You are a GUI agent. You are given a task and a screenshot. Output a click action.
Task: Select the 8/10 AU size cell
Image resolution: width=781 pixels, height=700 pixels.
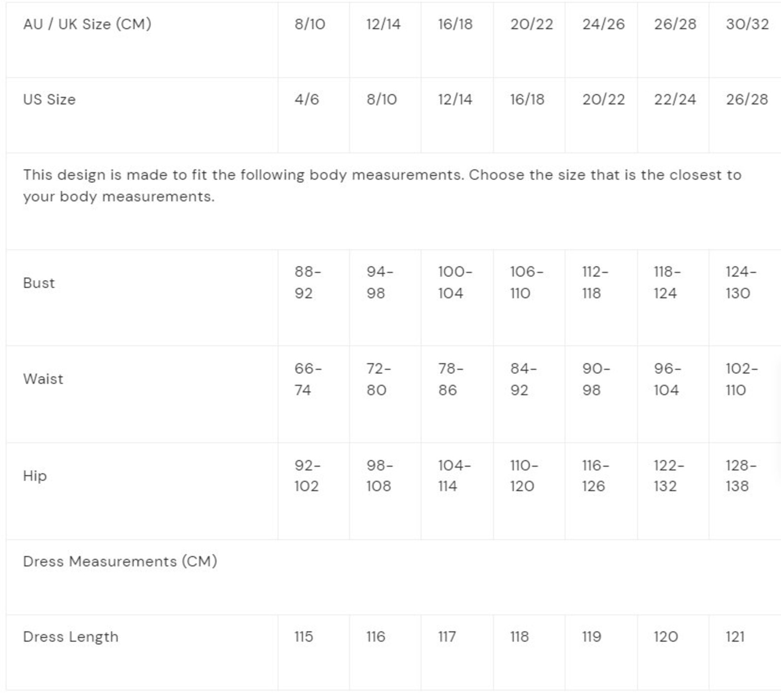(x=310, y=24)
